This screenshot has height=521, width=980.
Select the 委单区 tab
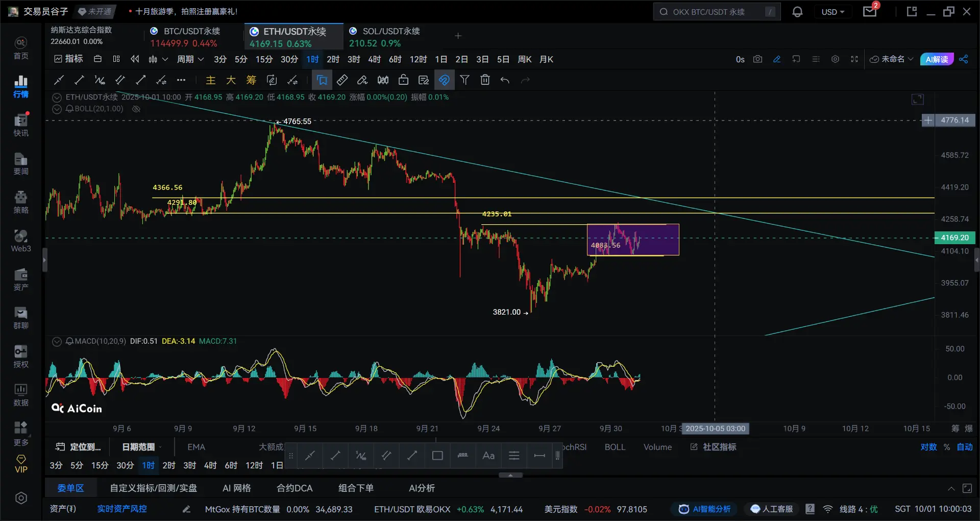[70, 488]
